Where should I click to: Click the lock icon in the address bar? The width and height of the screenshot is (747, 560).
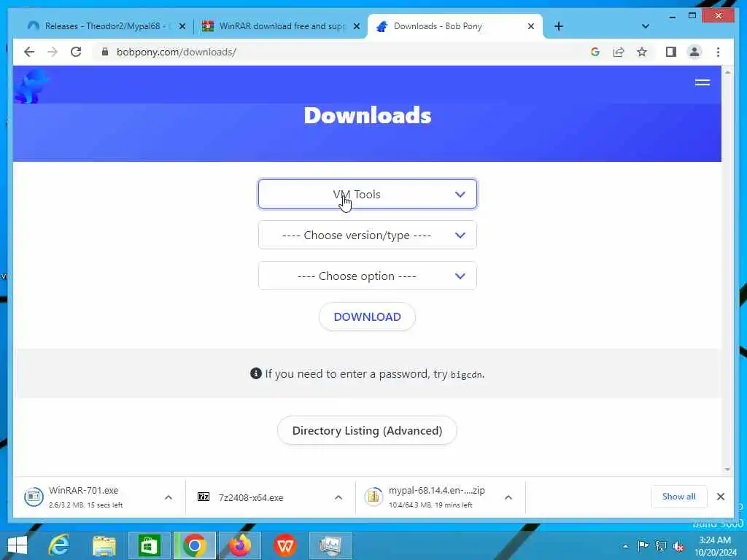105,52
